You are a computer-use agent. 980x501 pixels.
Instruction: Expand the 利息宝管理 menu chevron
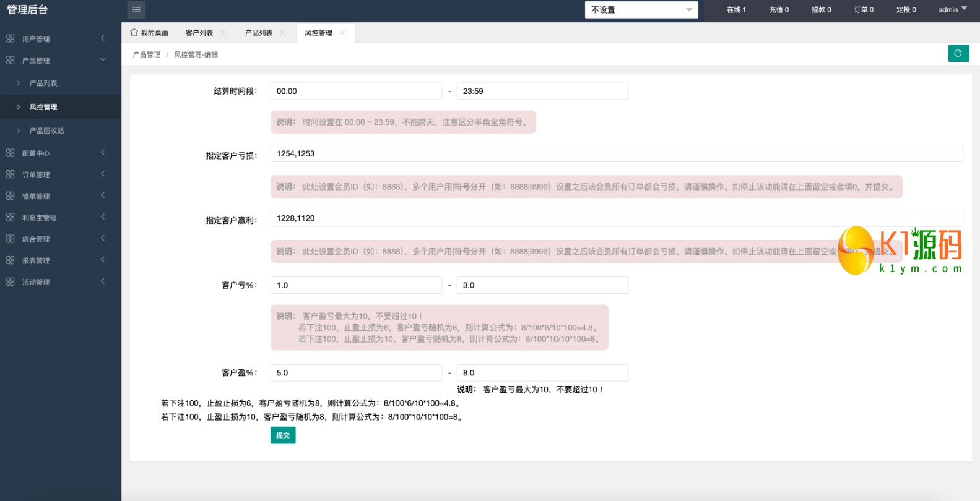[103, 216]
